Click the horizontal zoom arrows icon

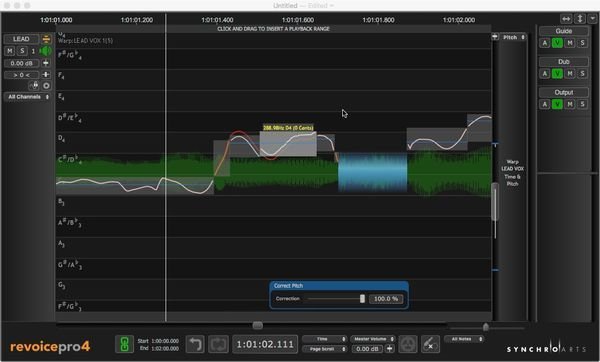[x=566, y=18]
